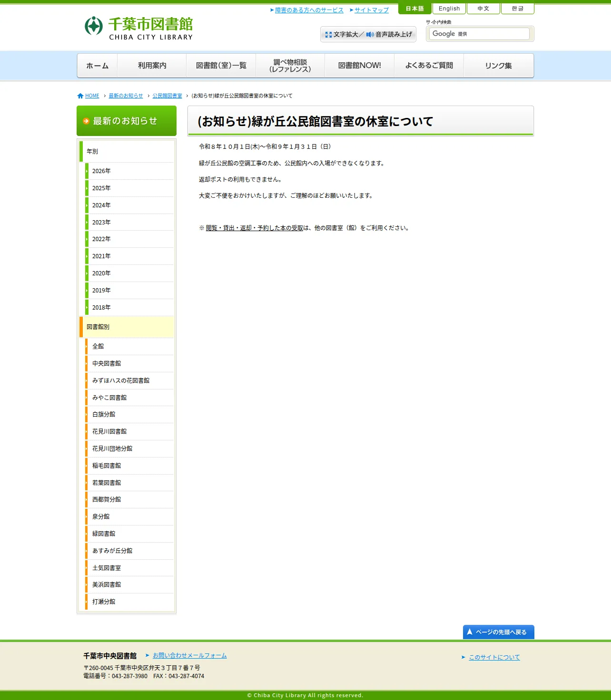Select 2024年 in the year list
The width and height of the screenshot is (611, 700).
point(129,205)
